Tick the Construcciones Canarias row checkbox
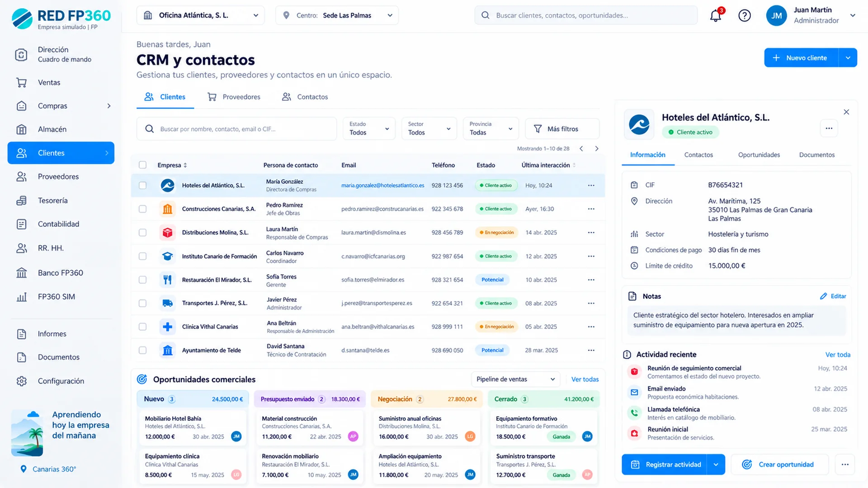This screenshot has width=868, height=488. [x=142, y=209]
